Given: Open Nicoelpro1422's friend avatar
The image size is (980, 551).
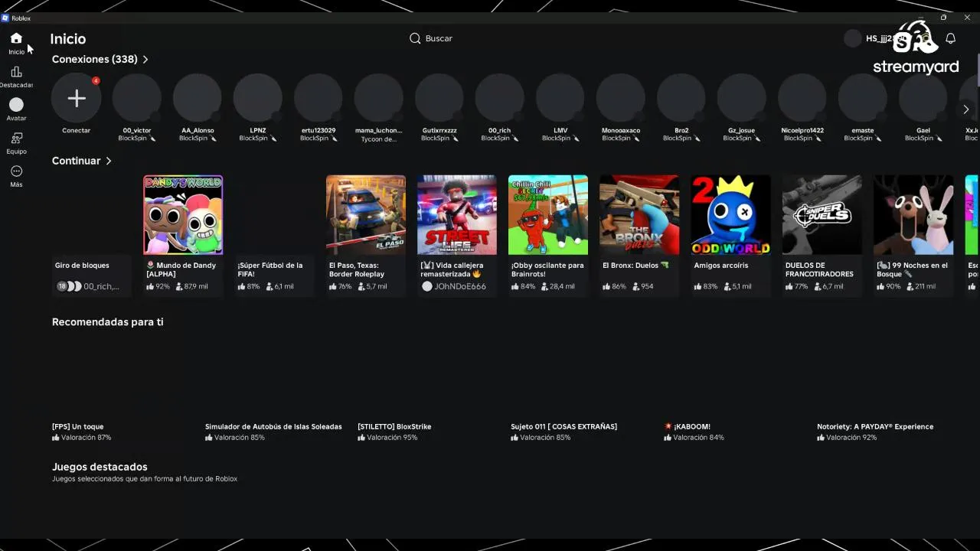Looking at the screenshot, I should pyautogui.click(x=802, y=98).
